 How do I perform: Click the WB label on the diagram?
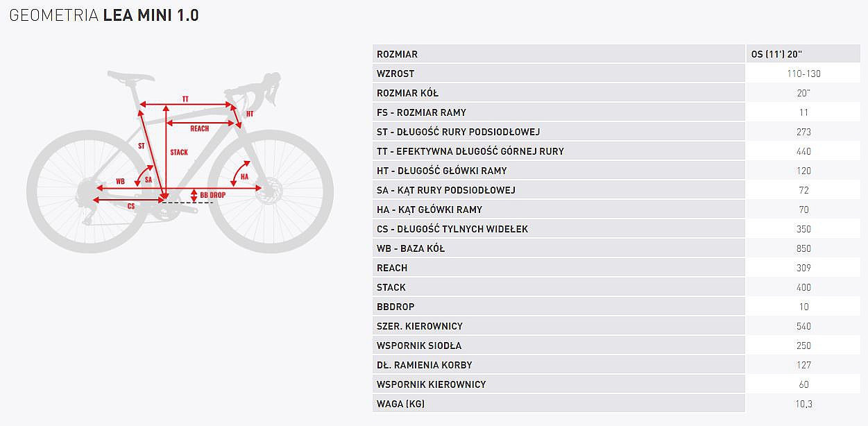[x=120, y=181]
